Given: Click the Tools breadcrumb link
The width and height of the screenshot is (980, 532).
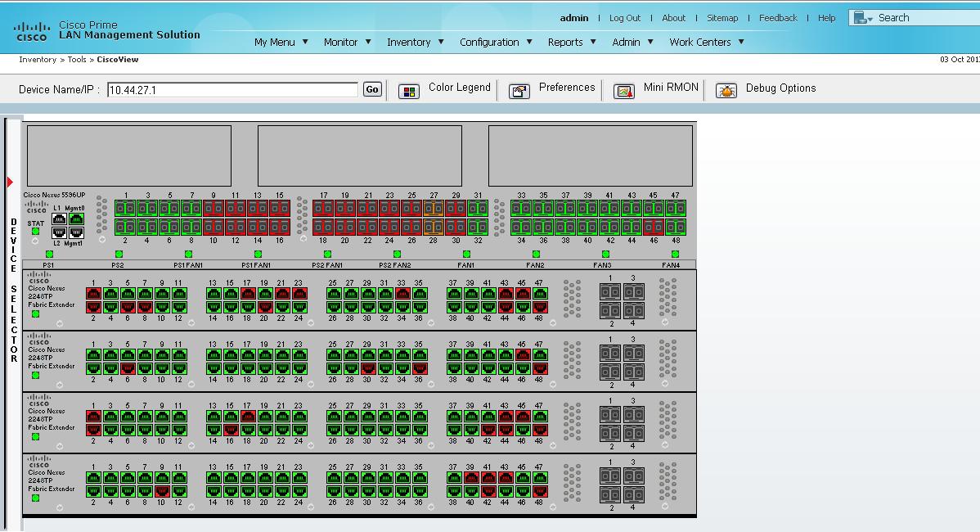Looking at the screenshot, I should [77, 60].
